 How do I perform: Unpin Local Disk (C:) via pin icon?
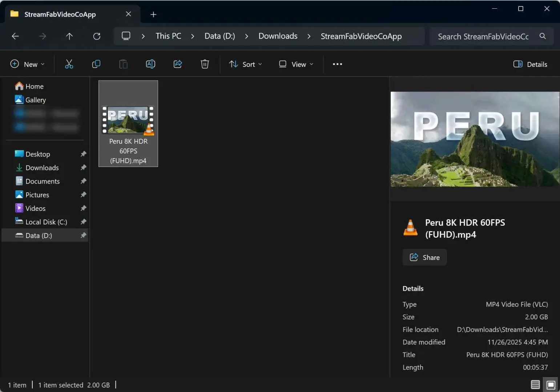tap(83, 221)
